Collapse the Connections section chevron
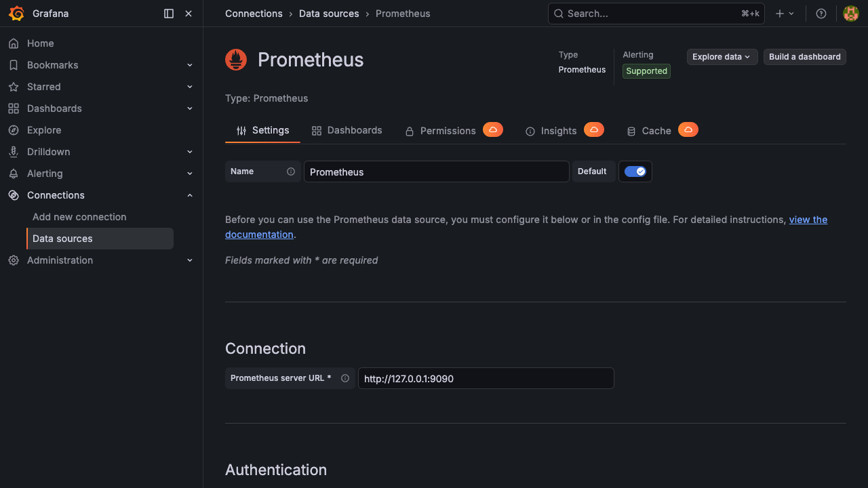 190,195
